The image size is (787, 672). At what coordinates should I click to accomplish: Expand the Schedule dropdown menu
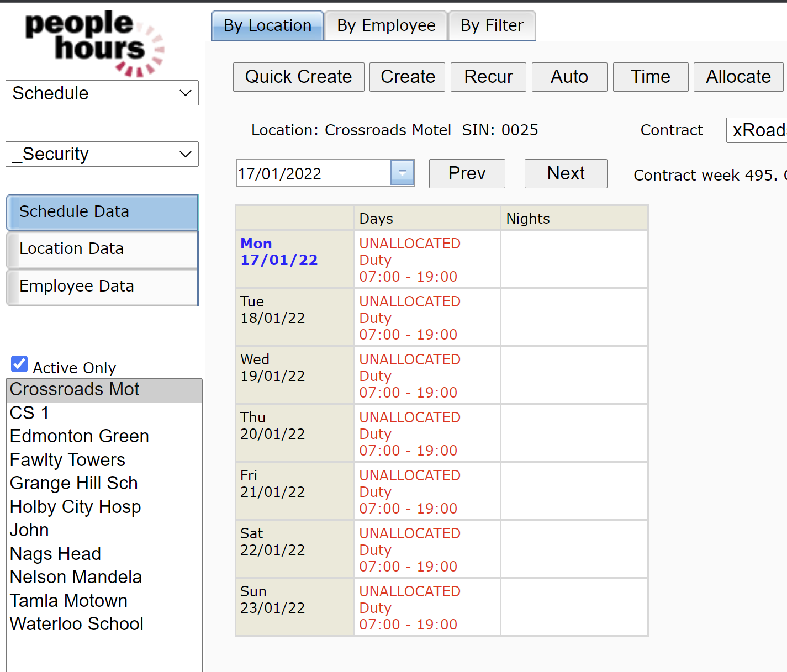[x=102, y=93]
